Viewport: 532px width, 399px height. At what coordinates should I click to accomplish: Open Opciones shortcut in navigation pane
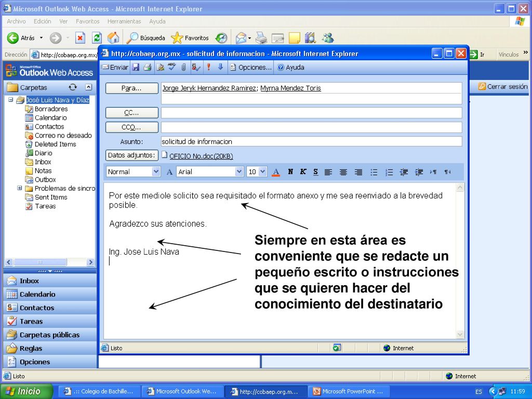point(50,362)
